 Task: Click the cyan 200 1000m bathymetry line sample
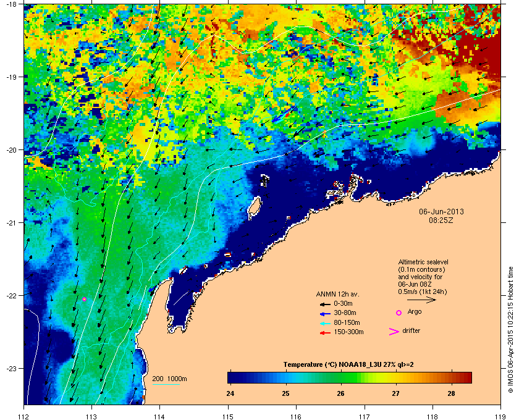tap(166, 385)
